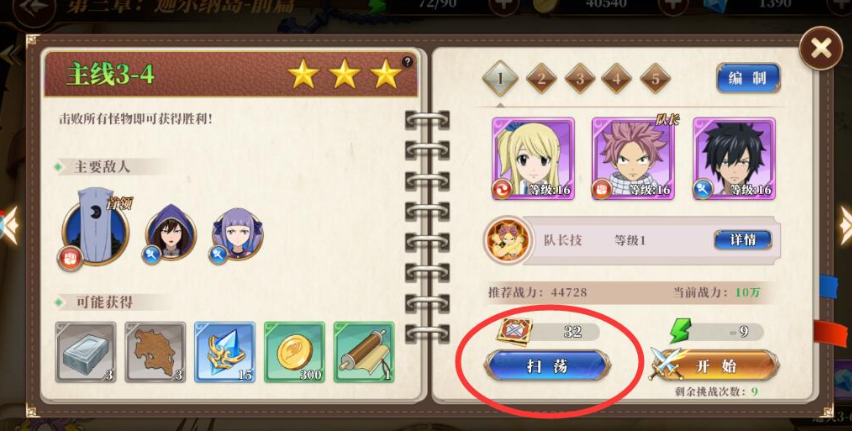The image size is (852, 431).
Task: View the scroll reward item
Action: pos(364,352)
